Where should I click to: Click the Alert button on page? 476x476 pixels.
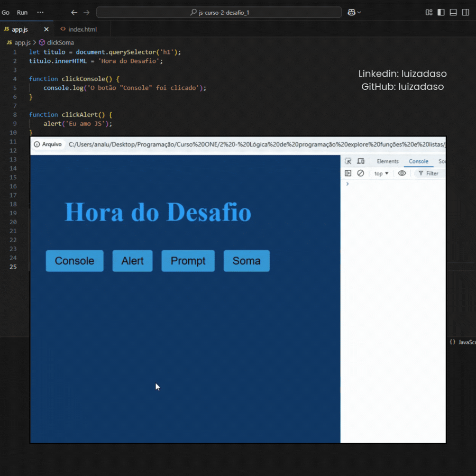(x=132, y=261)
